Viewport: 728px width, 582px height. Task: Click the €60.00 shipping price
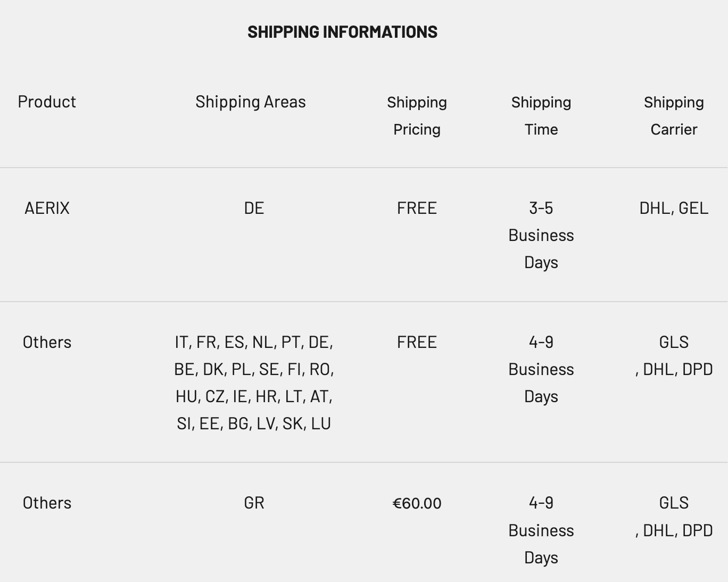pyautogui.click(x=417, y=503)
